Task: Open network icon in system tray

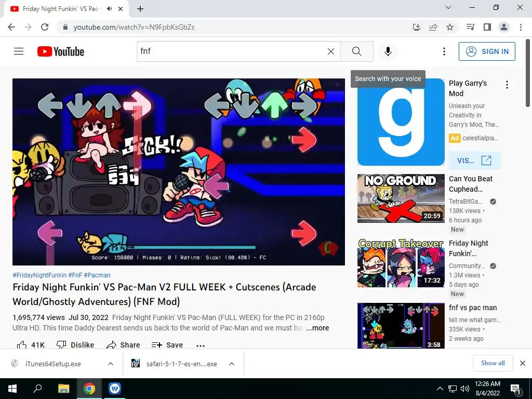Action: (453, 389)
